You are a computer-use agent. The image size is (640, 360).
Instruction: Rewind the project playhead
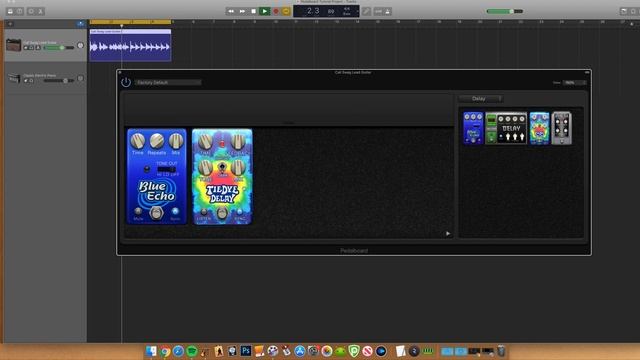point(231,11)
